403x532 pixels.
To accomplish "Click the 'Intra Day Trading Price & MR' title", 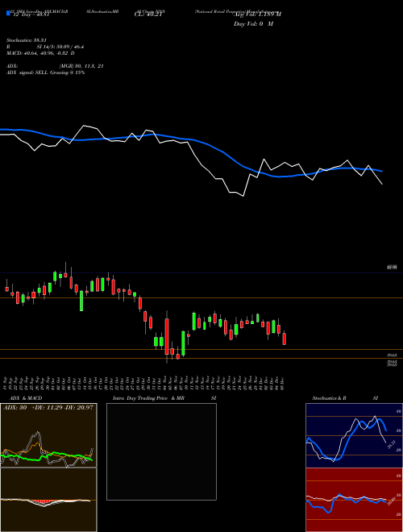I will tap(149, 398).
